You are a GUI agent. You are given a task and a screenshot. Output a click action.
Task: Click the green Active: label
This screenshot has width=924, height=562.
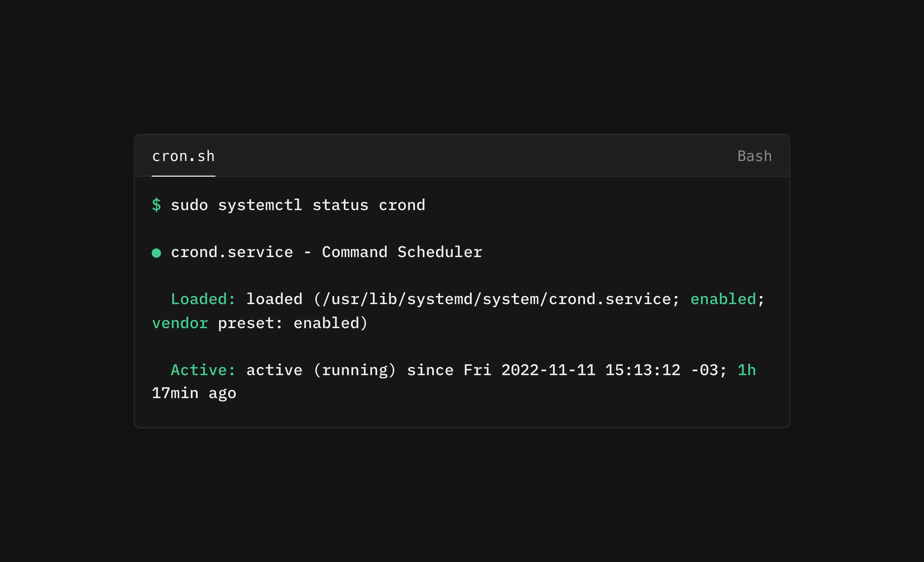point(203,370)
